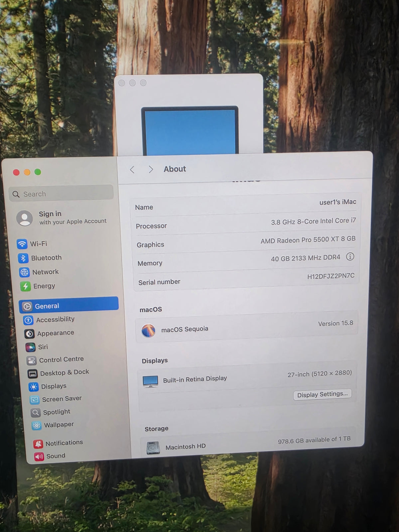Click the Search field in sidebar

(61, 193)
